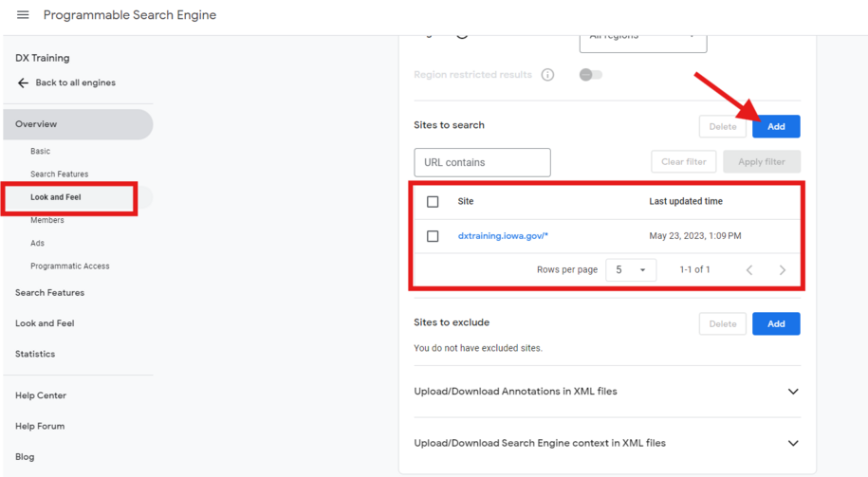Open the Help Center link
This screenshot has width=868, height=477.
point(41,395)
